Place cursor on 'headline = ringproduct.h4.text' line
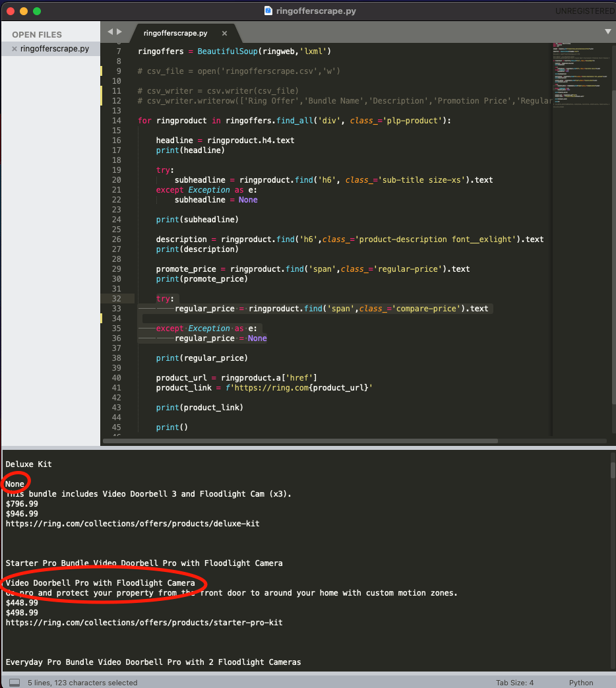 click(x=225, y=141)
